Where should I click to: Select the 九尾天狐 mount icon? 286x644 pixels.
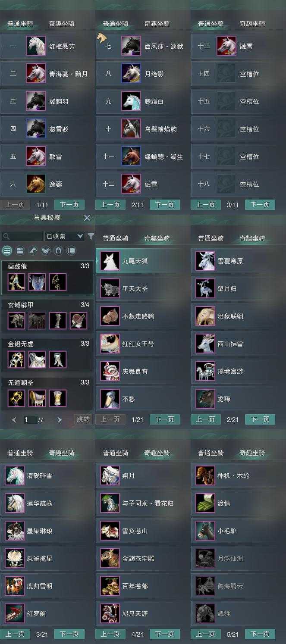coord(110,261)
